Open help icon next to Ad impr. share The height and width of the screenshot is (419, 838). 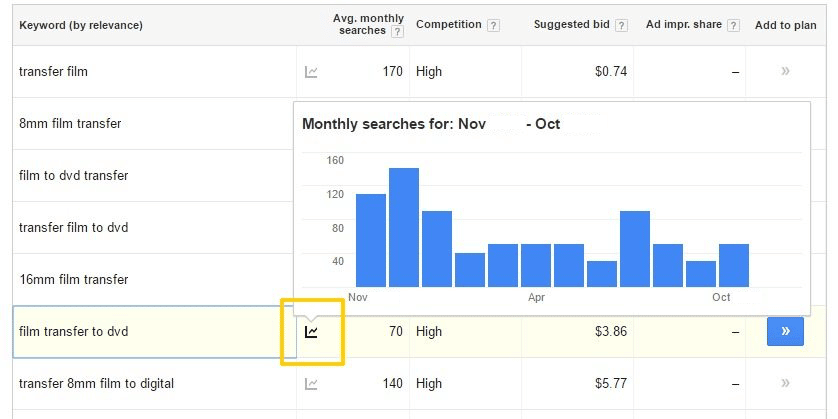pyautogui.click(x=733, y=25)
